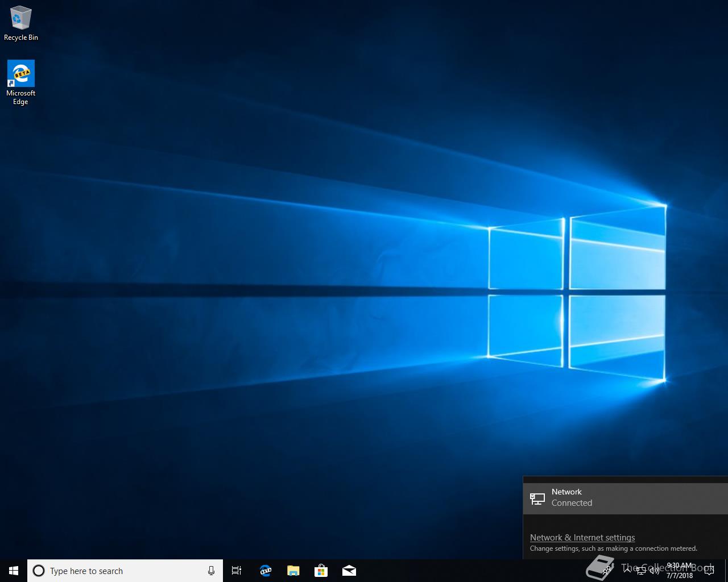Image resolution: width=728 pixels, height=582 pixels.
Task: Select the Network Connected entry
Action: pyautogui.click(x=626, y=498)
